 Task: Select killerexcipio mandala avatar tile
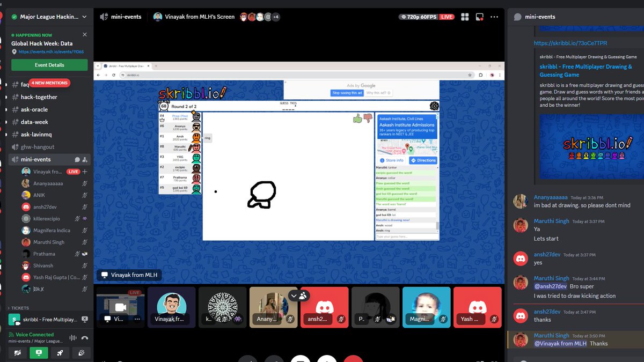(x=223, y=307)
